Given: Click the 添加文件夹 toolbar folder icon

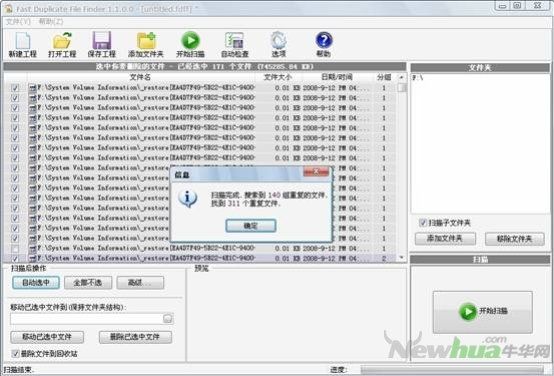Looking at the screenshot, I should click(x=146, y=41).
